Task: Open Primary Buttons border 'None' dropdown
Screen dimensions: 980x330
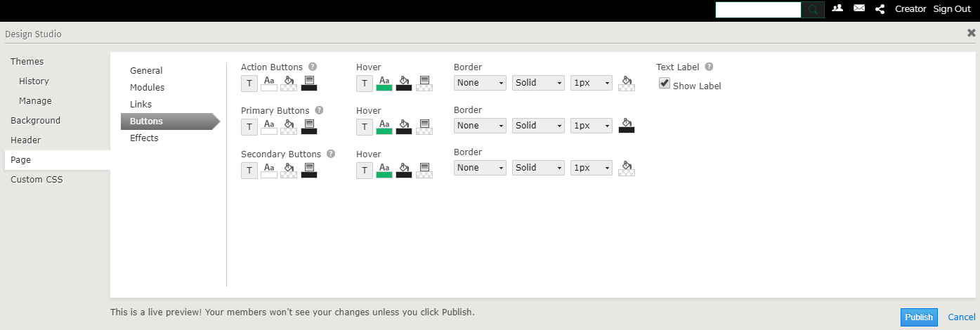Action: pos(480,126)
